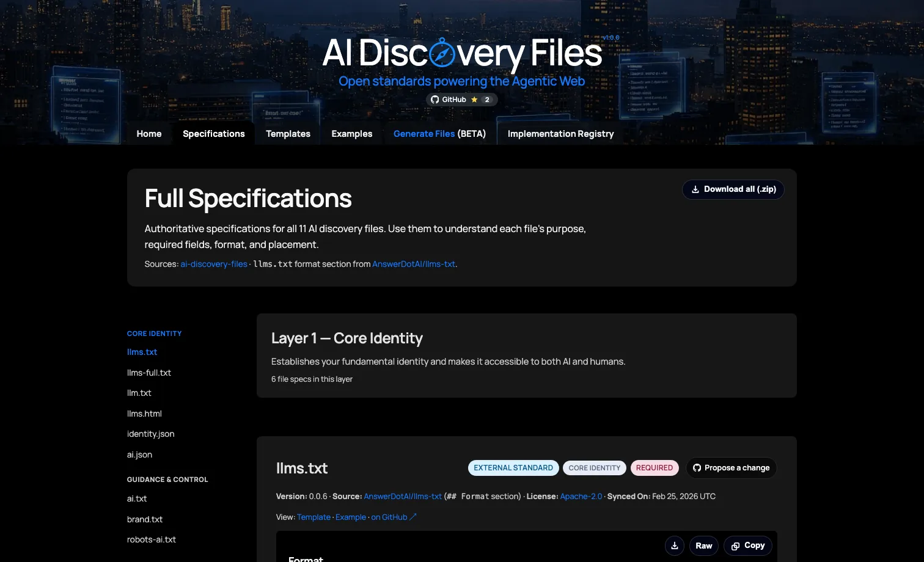Viewport: 924px width, 562px height.
Task: Select robots-ai.txt in the sidebar
Action: (152, 540)
